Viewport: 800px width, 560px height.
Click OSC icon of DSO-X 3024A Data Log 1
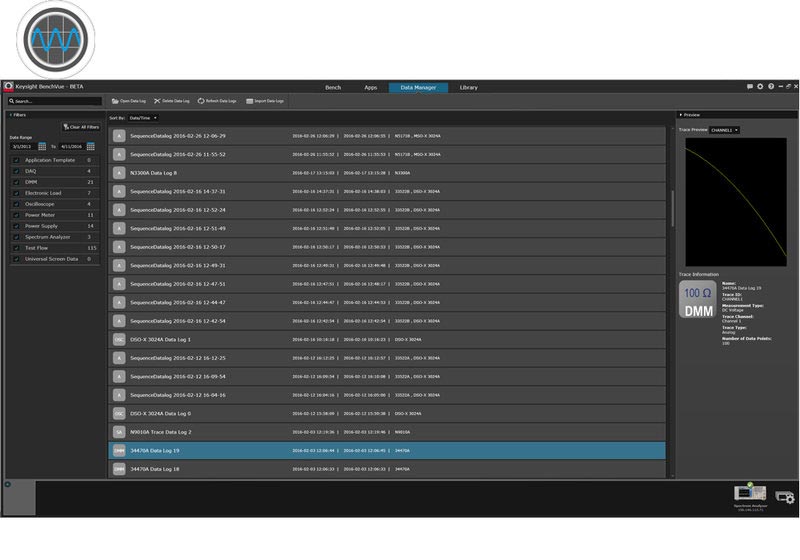pyautogui.click(x=119, y=340)
